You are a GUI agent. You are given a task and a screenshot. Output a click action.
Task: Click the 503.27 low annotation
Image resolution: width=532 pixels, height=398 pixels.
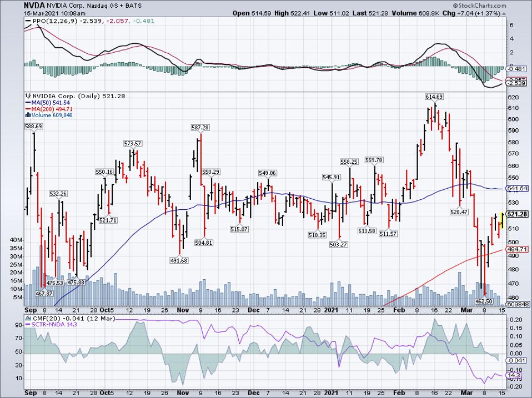point(339,244)
